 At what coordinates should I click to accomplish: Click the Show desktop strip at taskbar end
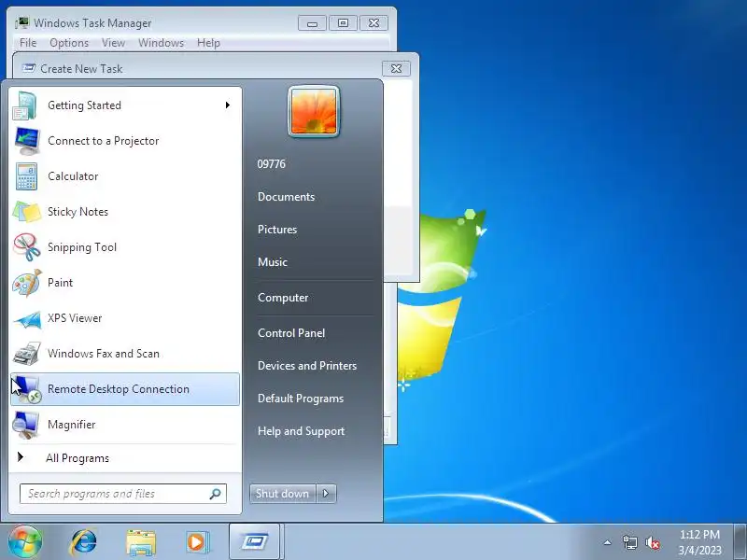coord(740,542)
